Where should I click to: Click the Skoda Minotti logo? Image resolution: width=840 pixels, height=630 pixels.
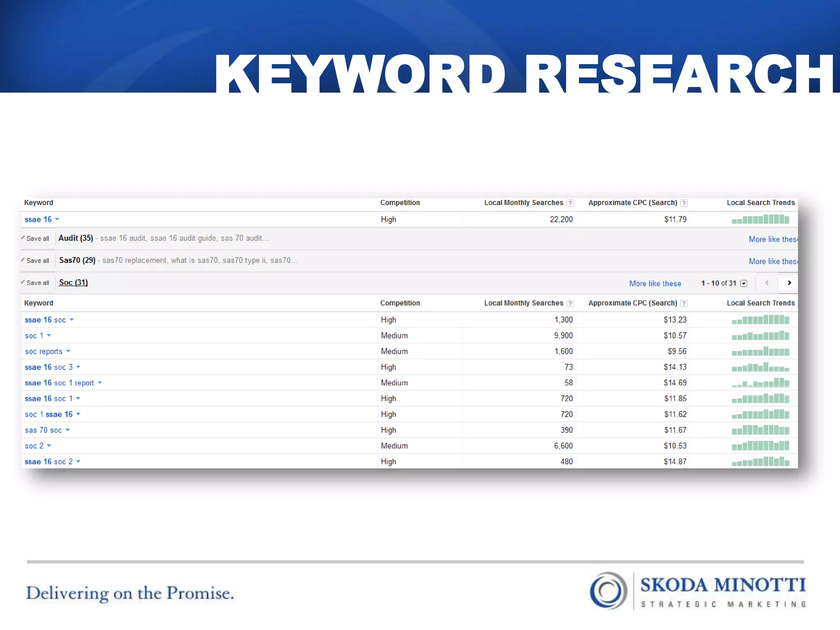698,591
